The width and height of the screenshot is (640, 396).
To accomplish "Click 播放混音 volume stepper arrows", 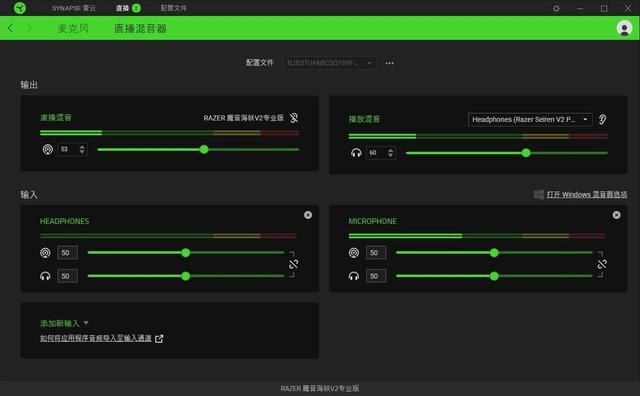I will pyautogui.click(x=391, y=153).
